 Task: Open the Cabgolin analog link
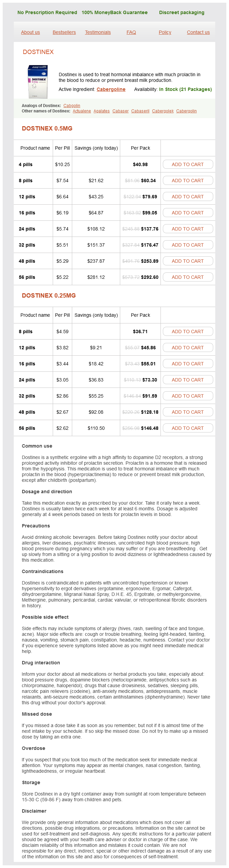[x=72, y=106]
